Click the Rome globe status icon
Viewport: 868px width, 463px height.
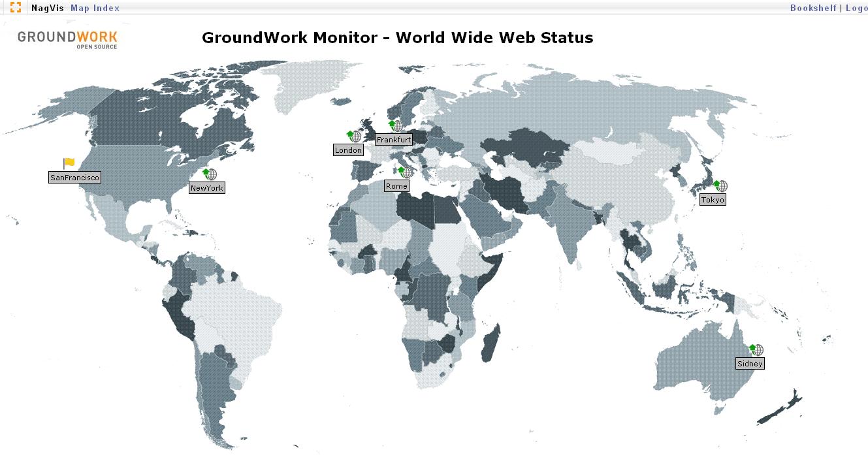[x=406, y=172]
